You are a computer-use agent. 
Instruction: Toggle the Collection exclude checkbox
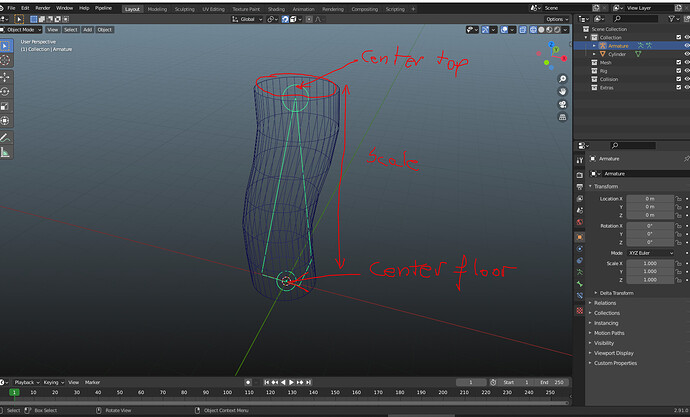pyautogui.click(x=678, y=37)
